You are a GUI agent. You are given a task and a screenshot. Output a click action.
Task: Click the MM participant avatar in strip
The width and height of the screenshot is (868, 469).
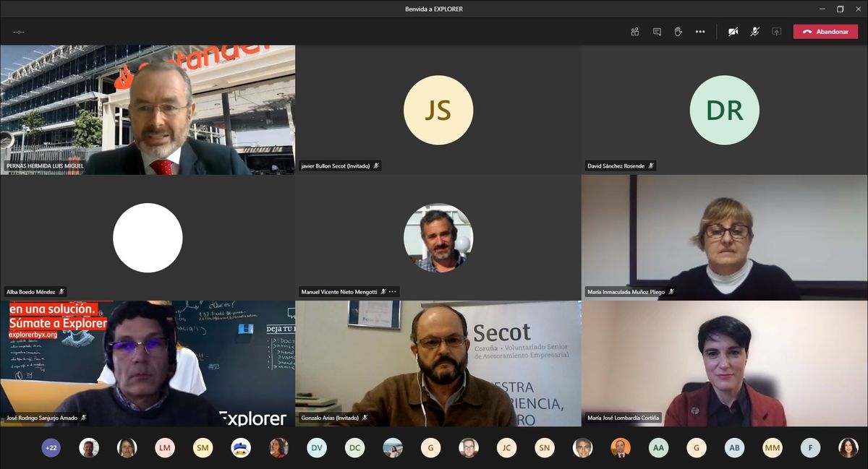pos(773,448)
